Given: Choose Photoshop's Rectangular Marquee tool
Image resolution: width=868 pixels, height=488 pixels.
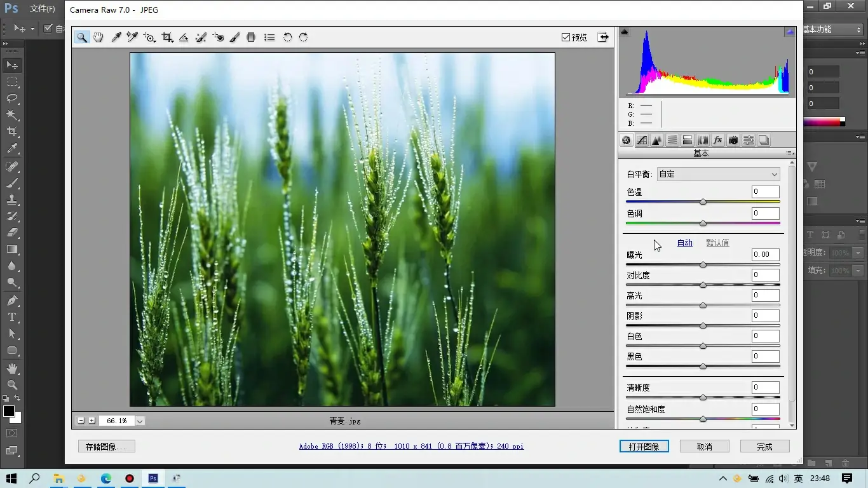Looking at the screenshot, I should coord(12,82).
